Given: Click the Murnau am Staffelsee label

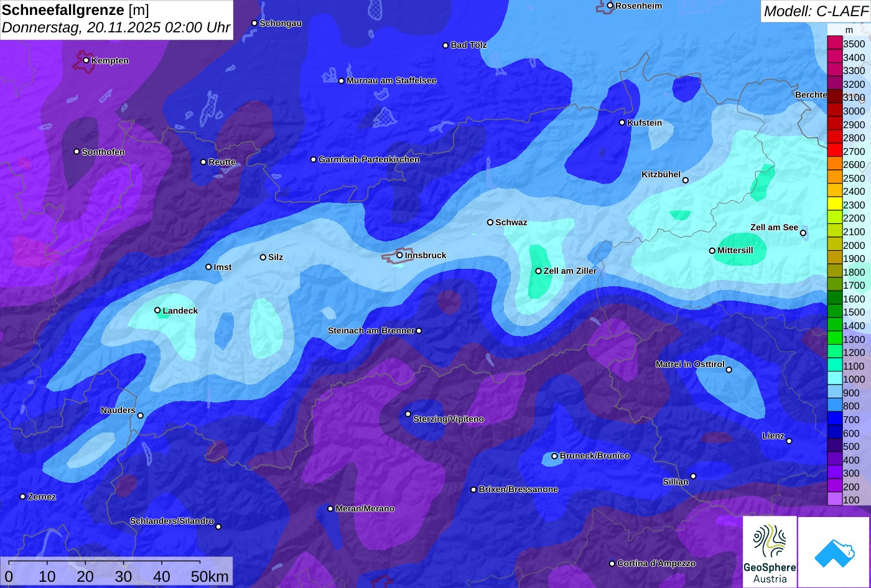Looking at the screenshot, I should pos(391,80).
